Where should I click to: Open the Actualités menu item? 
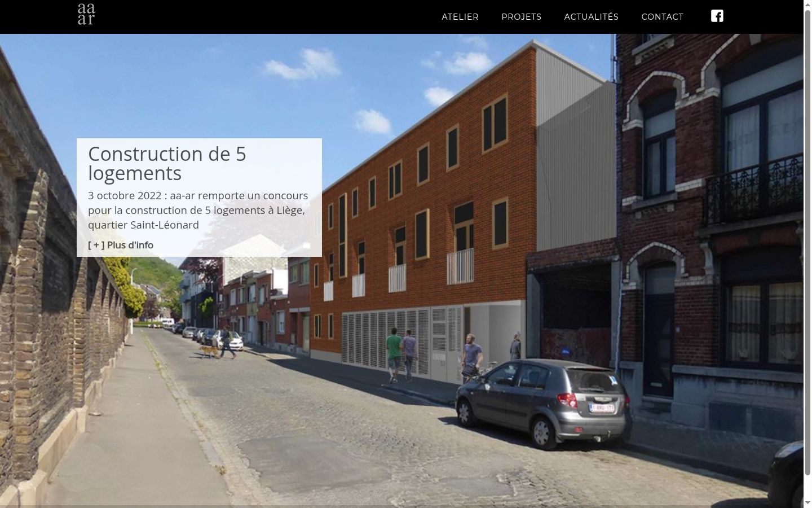(x=592, y=17)
